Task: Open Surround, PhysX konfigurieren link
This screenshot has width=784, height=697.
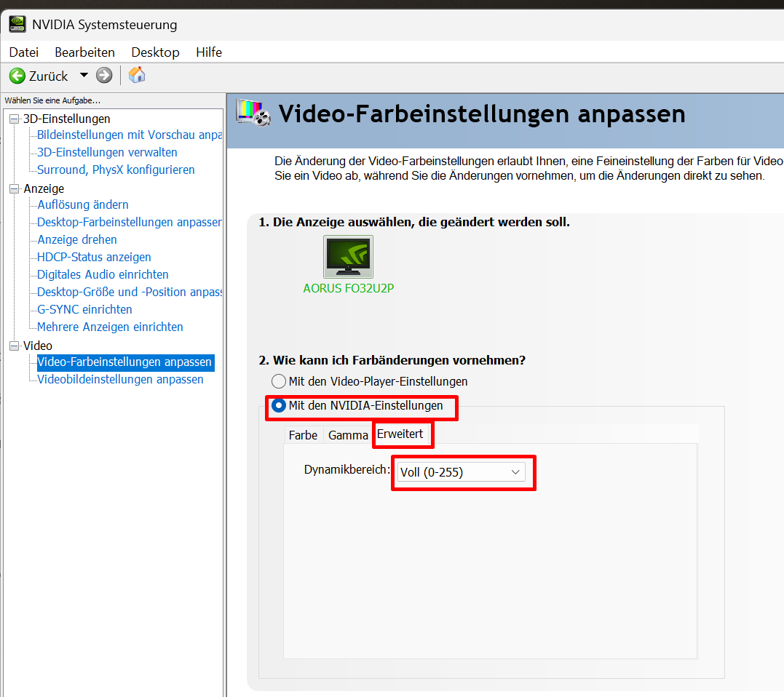Action: tap(116, 170)
